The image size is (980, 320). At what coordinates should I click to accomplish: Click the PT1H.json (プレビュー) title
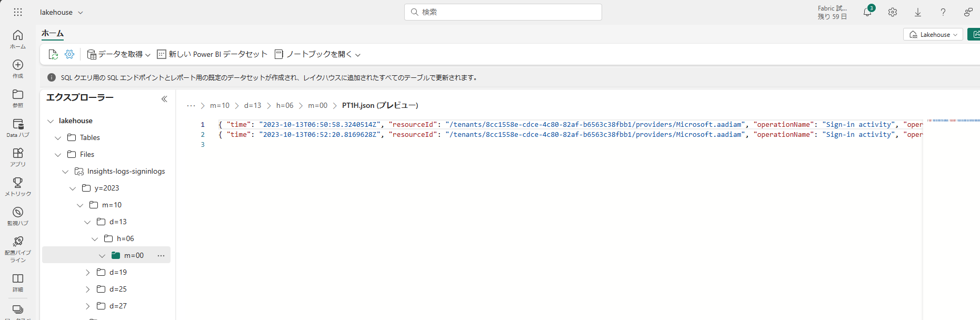380,106
